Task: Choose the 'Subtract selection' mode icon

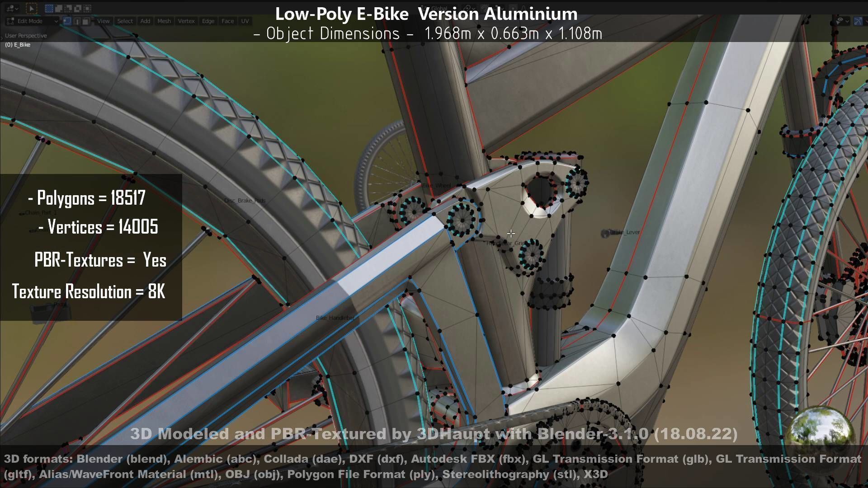Action: pyautogui.click(x=68, y=8)
